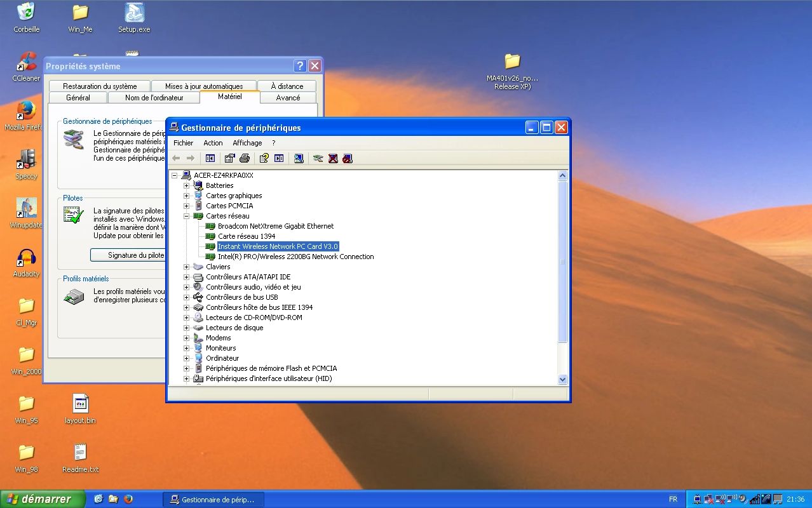Click the Scan for hardware changes icon
812x508 pixels.
coord(299,158)
